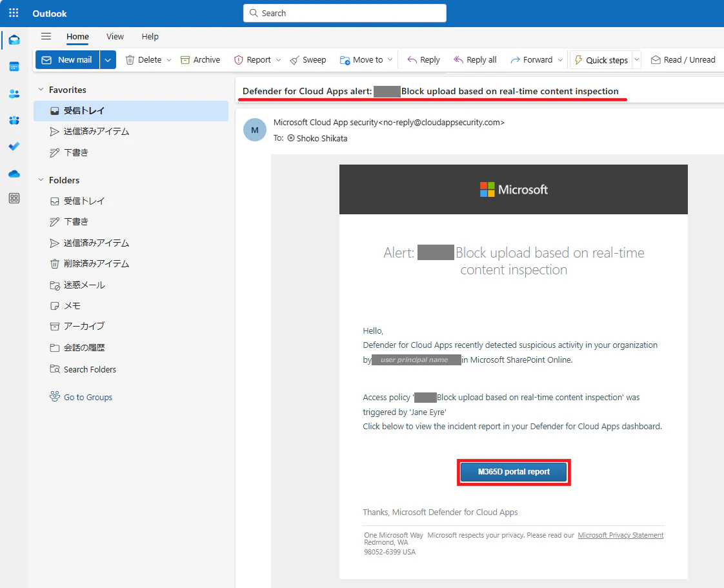Open the app launcher grid icon
This screenshot has width=724, height=588.
14,13
